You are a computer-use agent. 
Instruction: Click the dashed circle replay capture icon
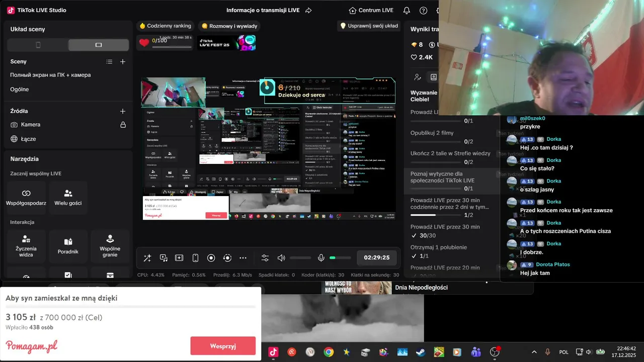(227, 258)
